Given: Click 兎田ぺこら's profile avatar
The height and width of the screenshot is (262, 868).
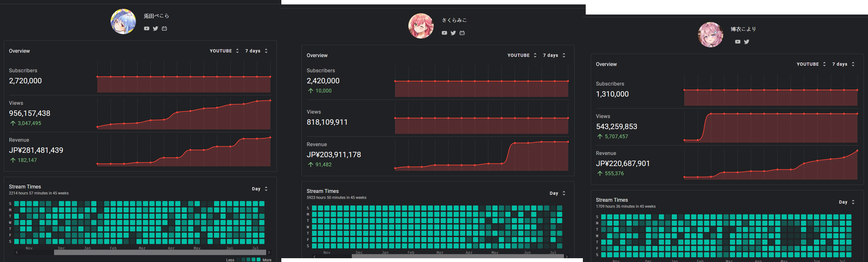Looking at the screenshot, I should pos(123,21).
